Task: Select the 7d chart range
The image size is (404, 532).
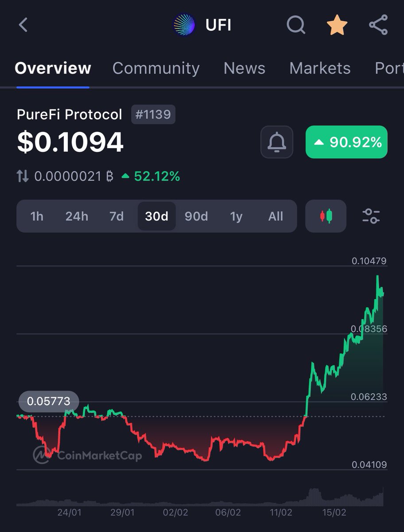Action: tap(117, 216)
